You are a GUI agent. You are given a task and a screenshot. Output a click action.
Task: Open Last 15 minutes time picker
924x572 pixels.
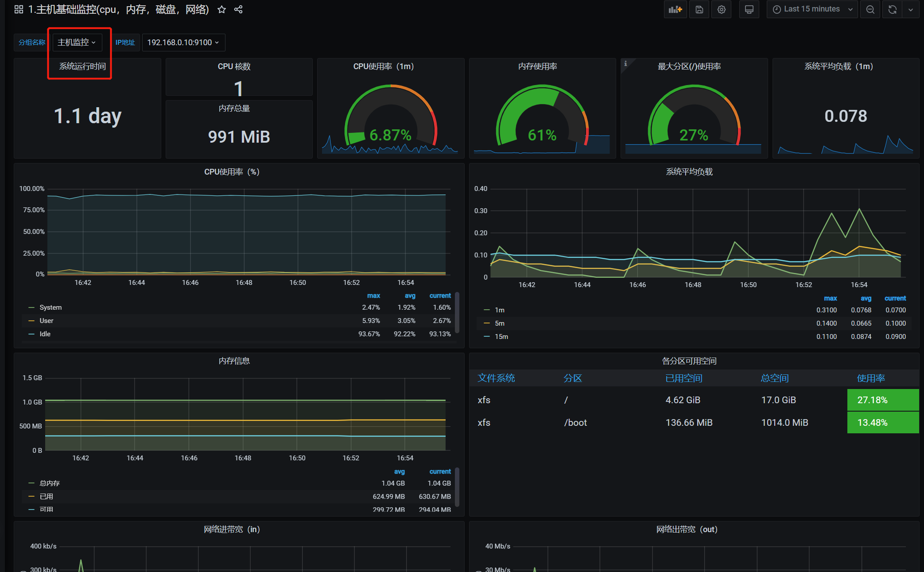pos(811,9)
